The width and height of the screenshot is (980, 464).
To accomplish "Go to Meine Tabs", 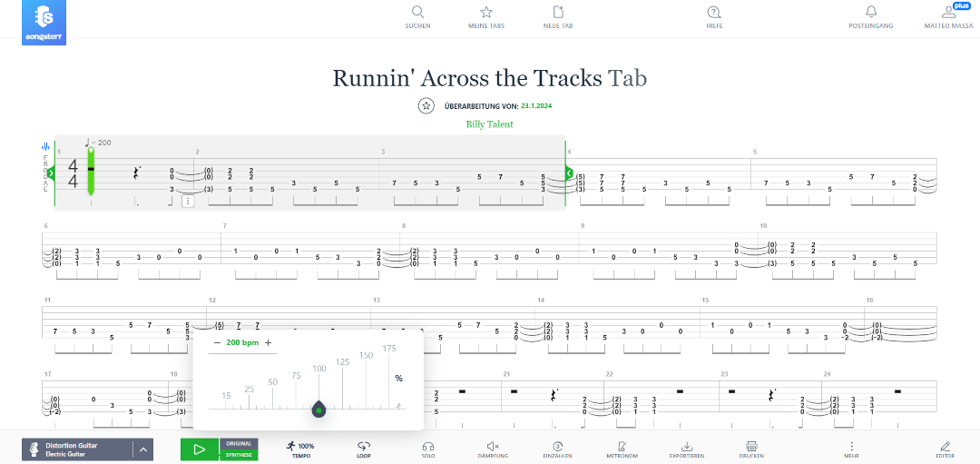I will 486,13.
